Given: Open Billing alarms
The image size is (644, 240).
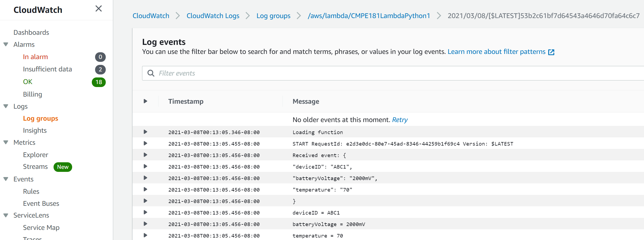Looking at the screenshot, I should (x=33, y=94).
